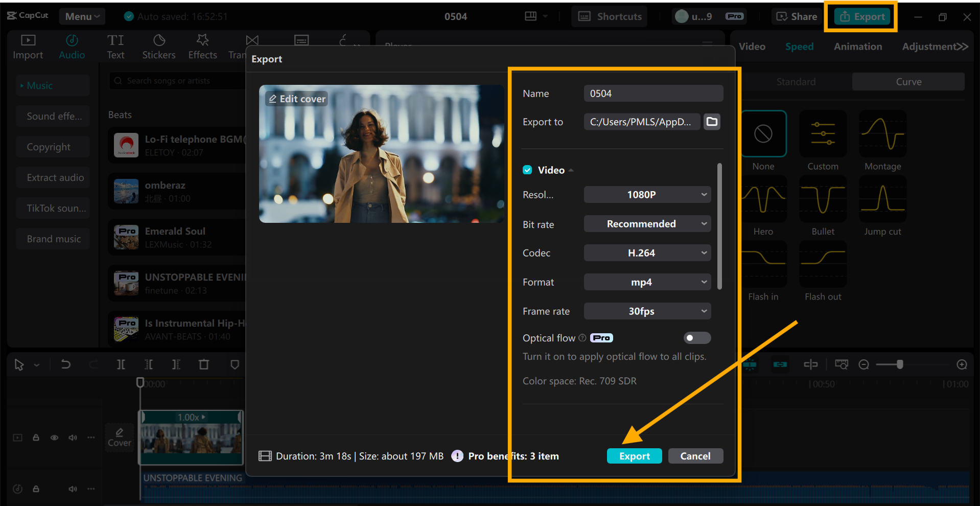
Task: Click the marker shield icon in timeline toolbar
Action: tap(235, 364)
